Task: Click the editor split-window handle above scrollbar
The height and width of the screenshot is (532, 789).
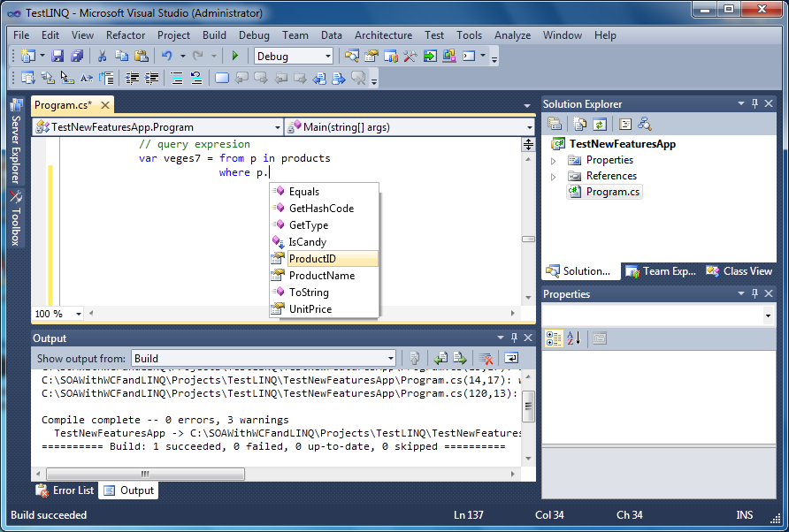Action: [x=528, y=144]
